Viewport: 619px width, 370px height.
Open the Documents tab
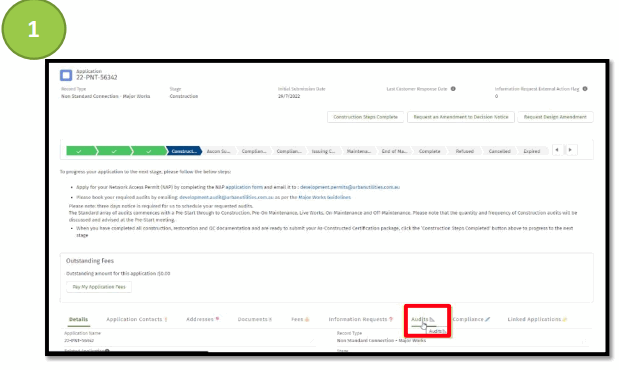255,319
